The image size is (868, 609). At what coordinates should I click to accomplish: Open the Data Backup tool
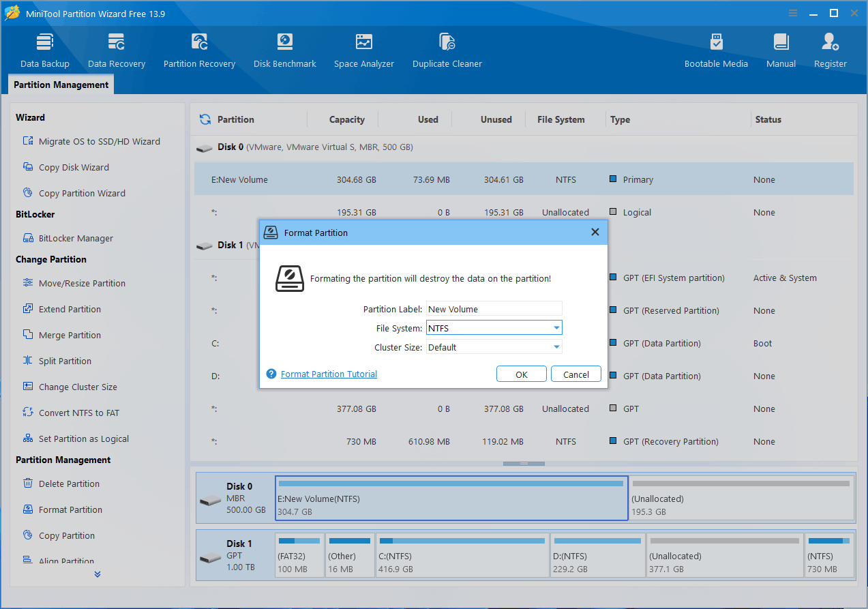click(45, 50)
